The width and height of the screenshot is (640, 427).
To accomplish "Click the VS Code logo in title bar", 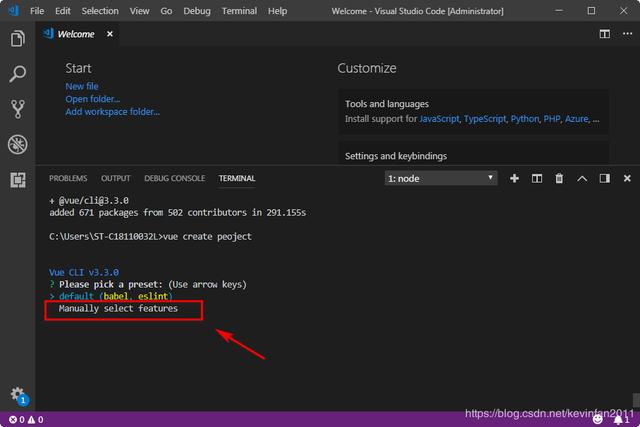I will (13, 11).
